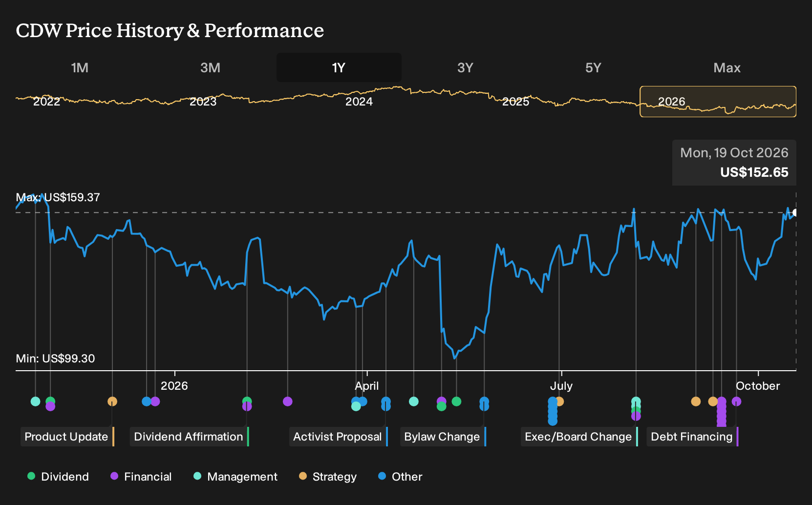This screenshot has height=505, width=812.
Task: Click the July axis label
Action: 561,386
